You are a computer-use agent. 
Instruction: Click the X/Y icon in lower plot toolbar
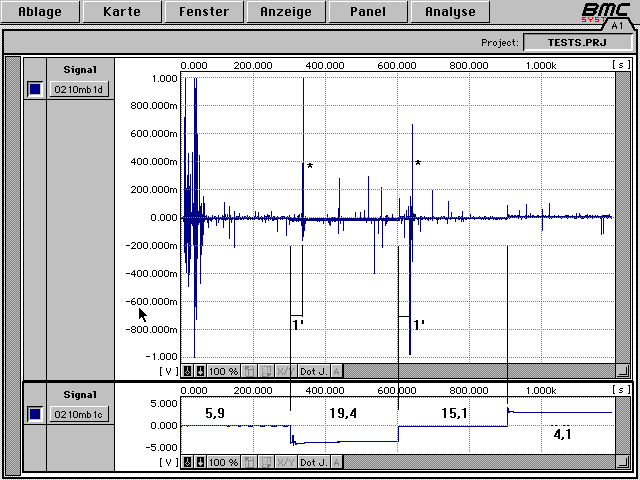[x=285, y=463]
